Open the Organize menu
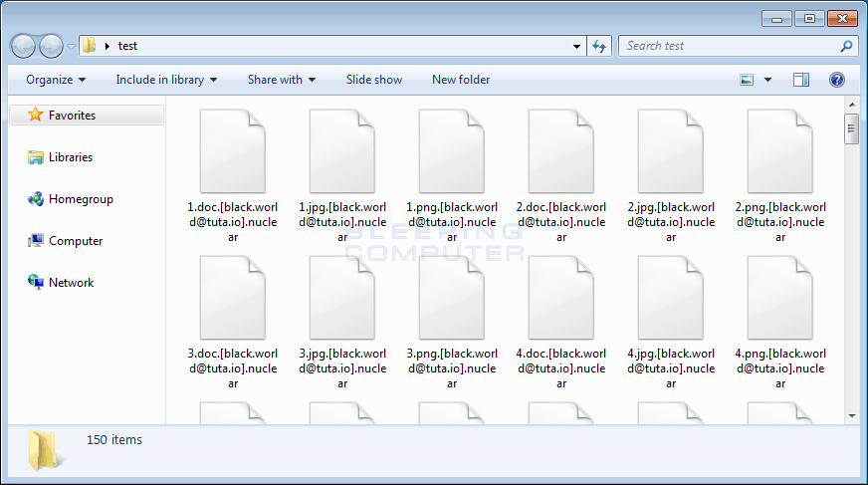The width and height of the screenshot is (868, 485). coord(56,80)
